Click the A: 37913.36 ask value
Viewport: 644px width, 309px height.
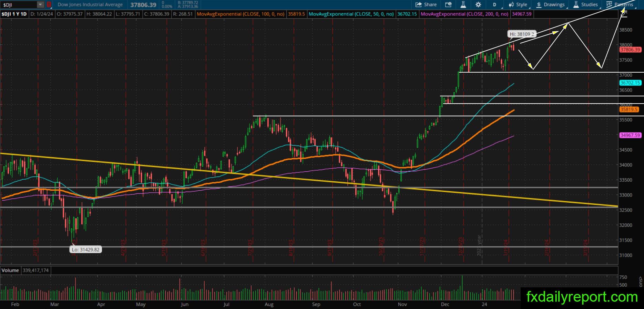pos(188,7)
